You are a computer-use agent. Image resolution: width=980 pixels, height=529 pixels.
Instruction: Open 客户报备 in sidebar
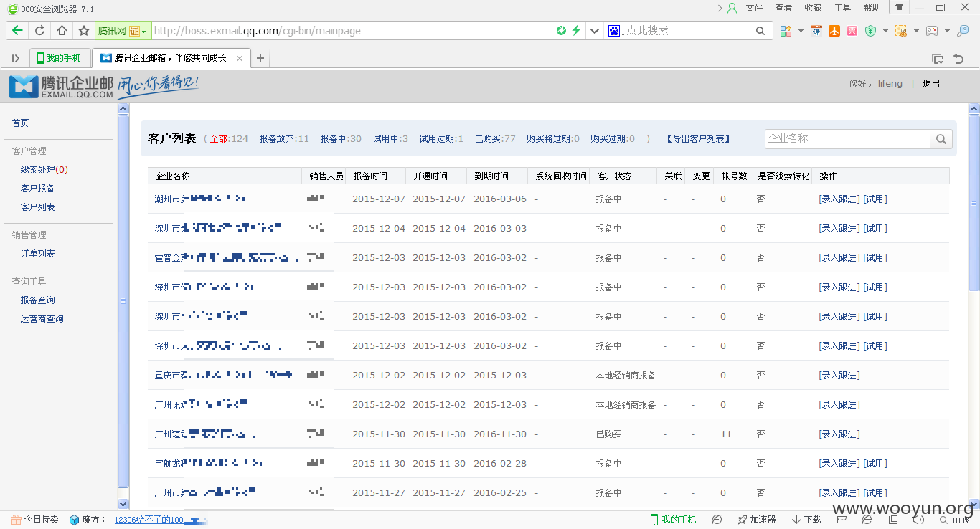pos(38,189)
